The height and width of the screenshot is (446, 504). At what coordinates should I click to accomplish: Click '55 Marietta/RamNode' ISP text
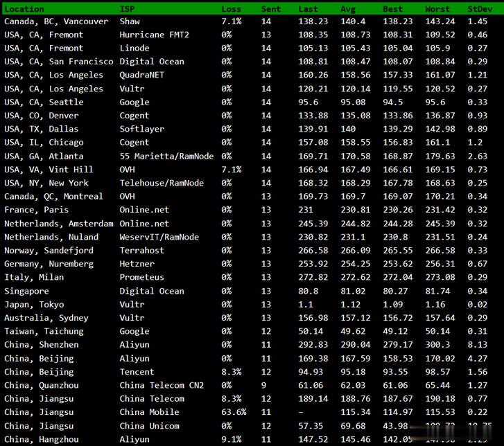[x=166, y=157]
